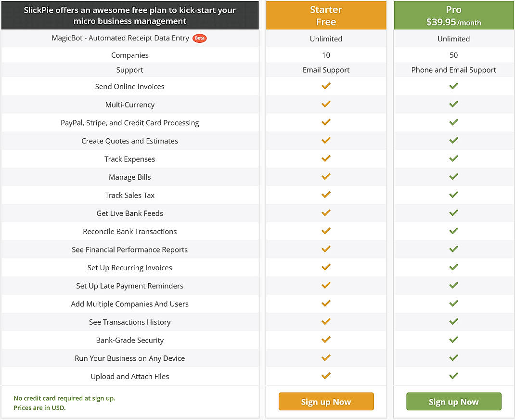Image resolution: width=515 pixels, height=420 pixels.
Task: Click Sign up Now under the Starter plan
Action: click(326, 401)
